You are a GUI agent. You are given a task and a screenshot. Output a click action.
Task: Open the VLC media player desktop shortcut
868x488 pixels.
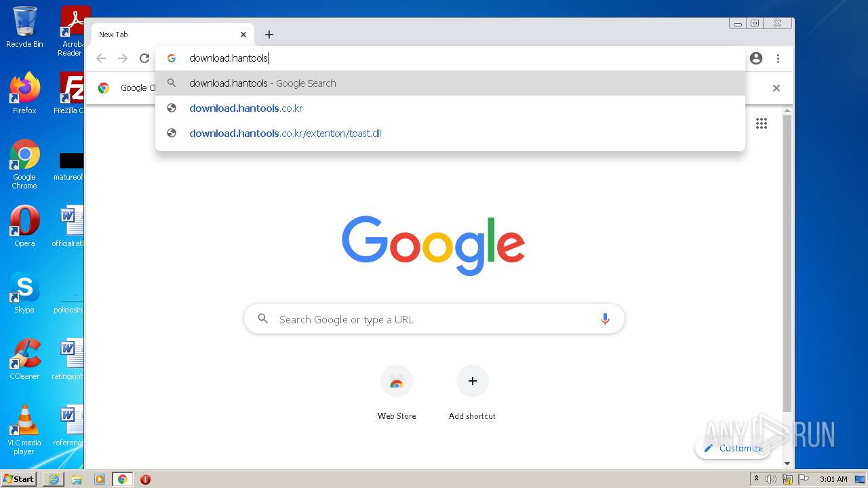tap(24, 429)
